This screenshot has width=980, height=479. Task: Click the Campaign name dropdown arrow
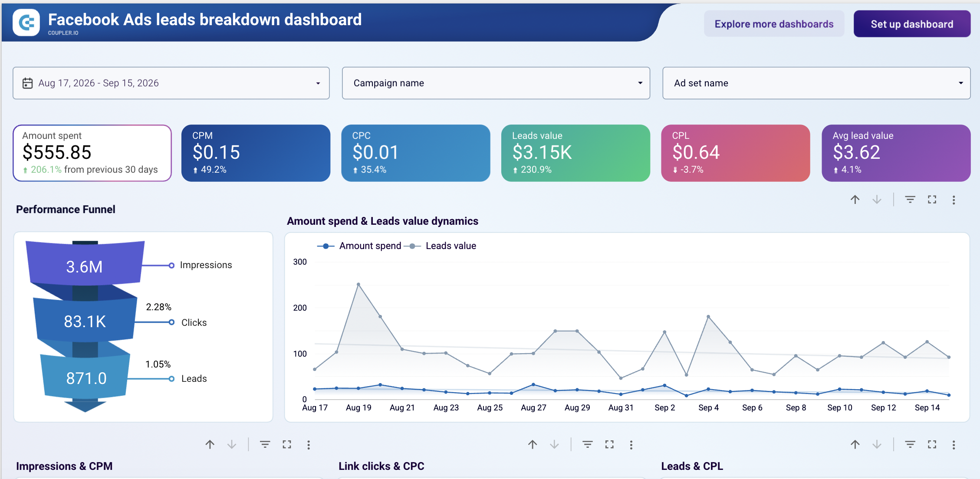(640, 83)
